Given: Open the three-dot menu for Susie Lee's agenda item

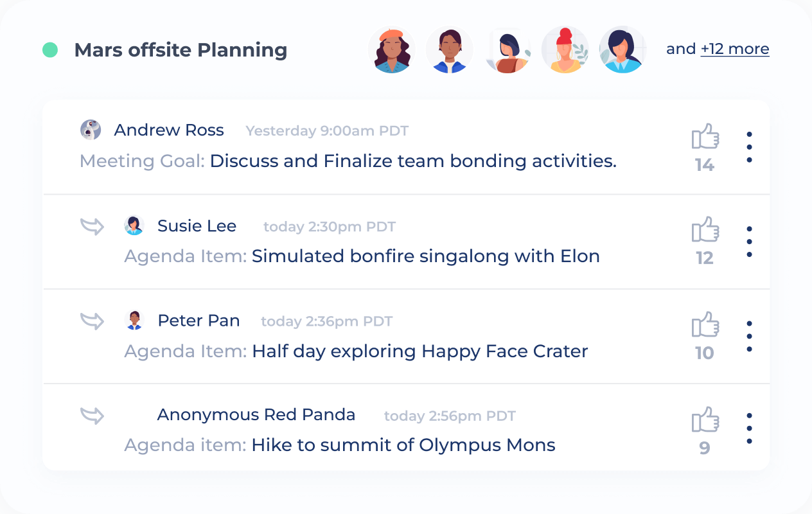Looking at the screenshot, I should click(749, 242).
